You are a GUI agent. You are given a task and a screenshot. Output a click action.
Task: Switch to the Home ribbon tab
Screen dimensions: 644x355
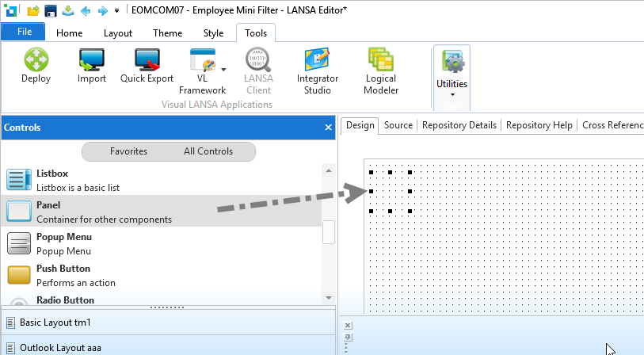coord(70,32)
